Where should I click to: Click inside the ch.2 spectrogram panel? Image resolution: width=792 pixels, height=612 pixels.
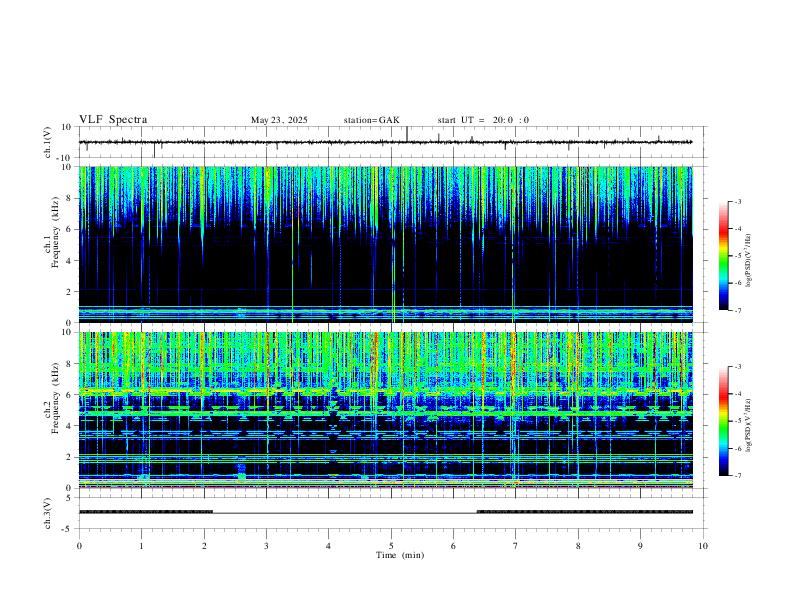coord(386,410)
